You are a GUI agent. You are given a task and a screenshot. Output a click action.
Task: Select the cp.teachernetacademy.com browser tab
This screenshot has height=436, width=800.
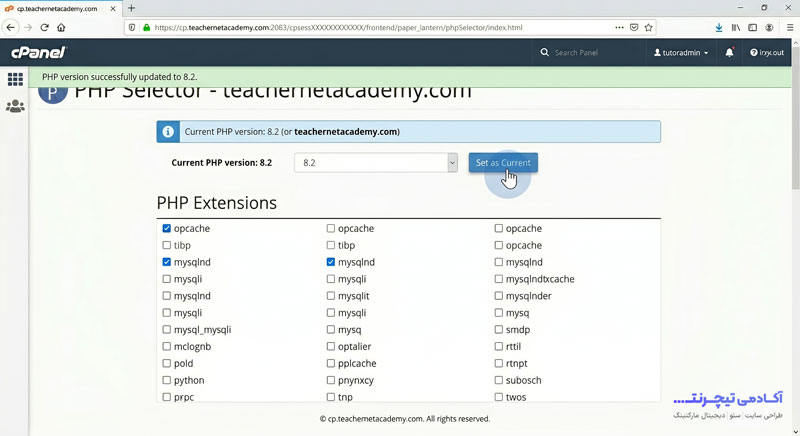click(60, 9)
